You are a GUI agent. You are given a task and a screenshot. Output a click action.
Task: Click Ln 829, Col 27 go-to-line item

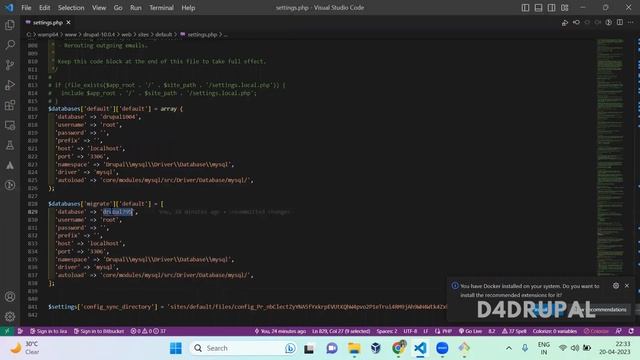point(341,331)
